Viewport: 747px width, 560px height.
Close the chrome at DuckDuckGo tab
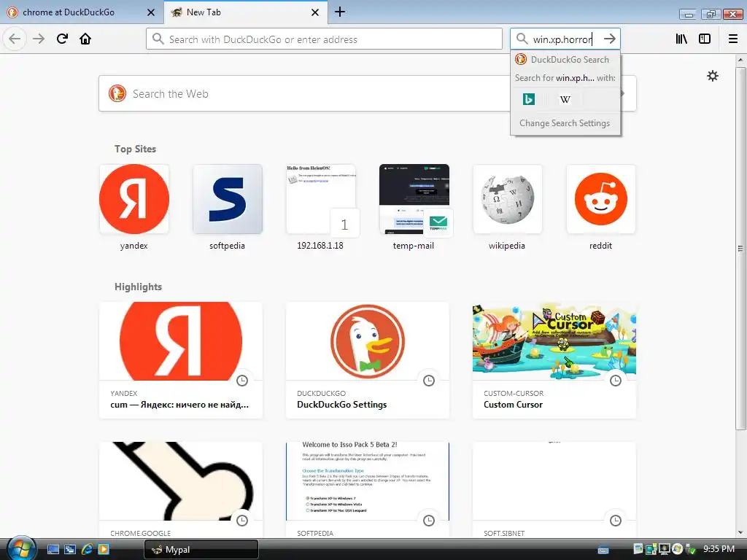click(x=150, y=12)
